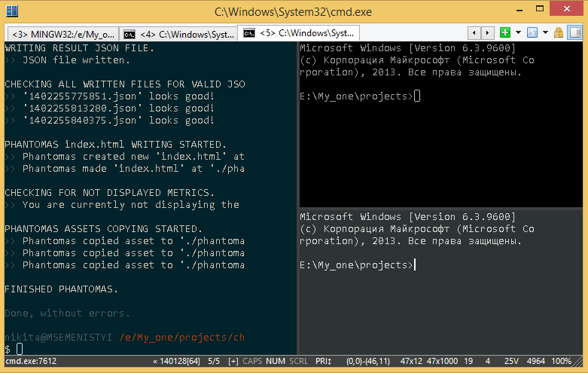
Task: Toggle the SCRL indicator in status bar
Action: (298, 361)
